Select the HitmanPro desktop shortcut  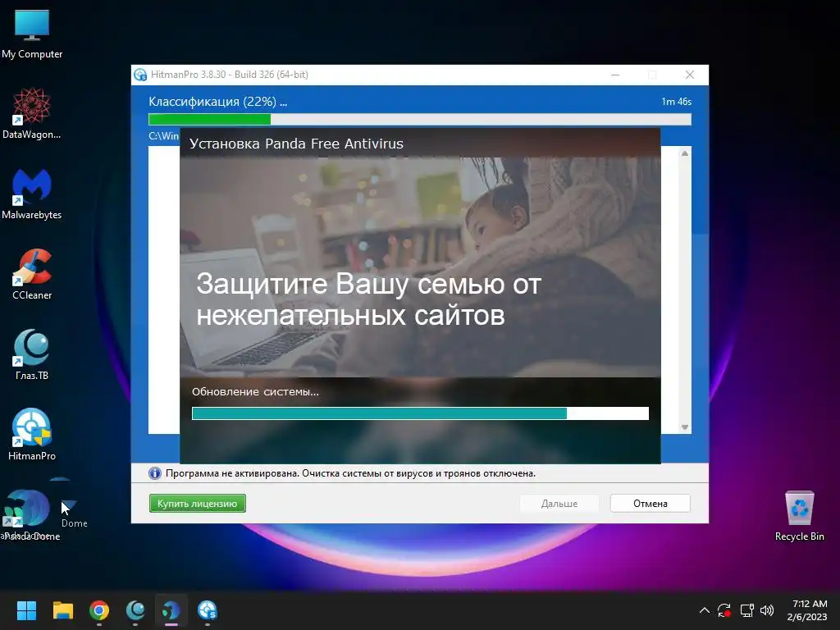pos(32,435)
